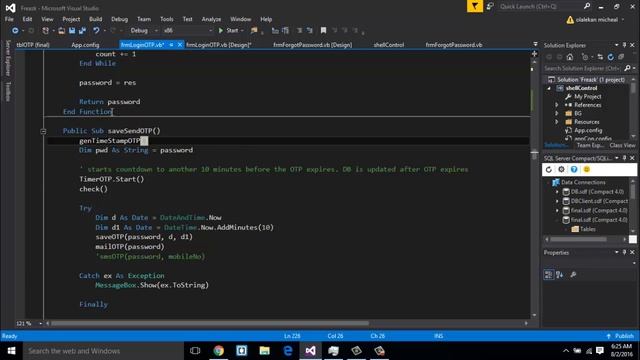Open Google Chrome from the taskbar
The image size is (640, 360).
pos(218,351)
